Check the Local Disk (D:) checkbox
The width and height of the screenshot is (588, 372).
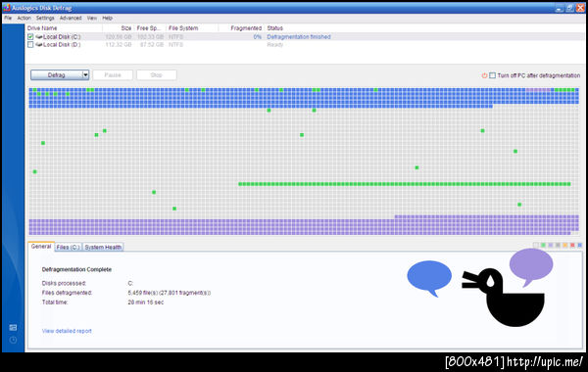click(30, 45)
